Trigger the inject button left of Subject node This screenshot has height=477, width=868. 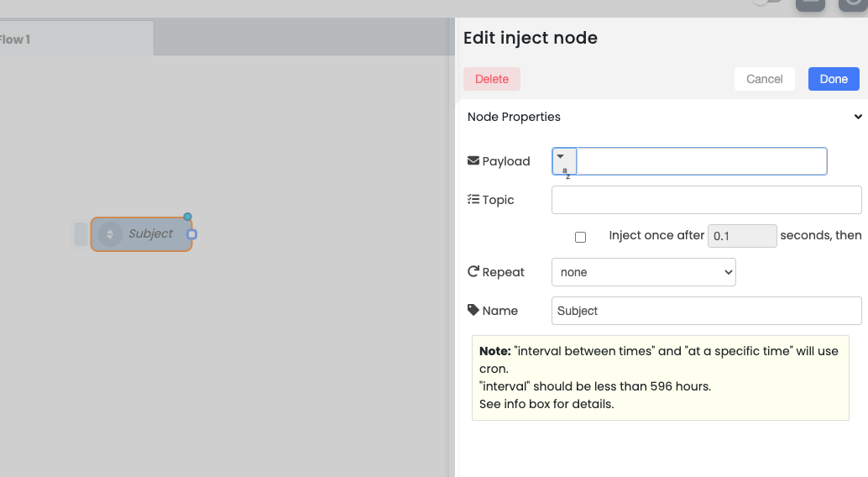point(81,234)
